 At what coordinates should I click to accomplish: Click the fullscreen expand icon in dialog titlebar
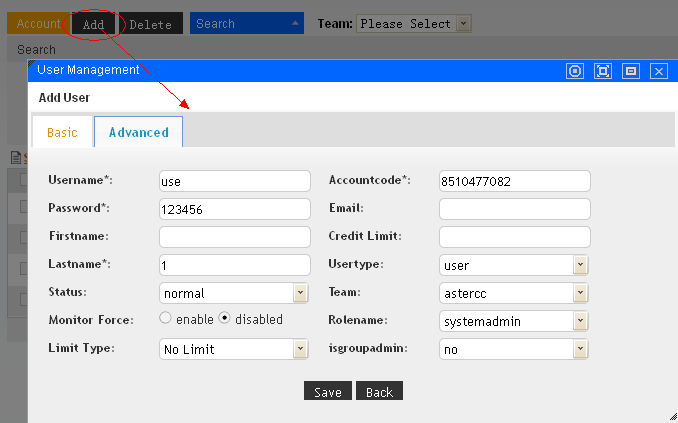(x=603, y=71)
